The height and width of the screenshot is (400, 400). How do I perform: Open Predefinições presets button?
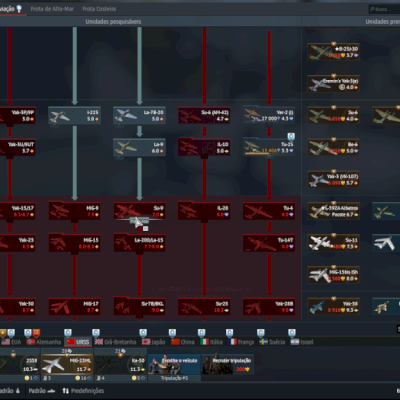click(83, 391)
